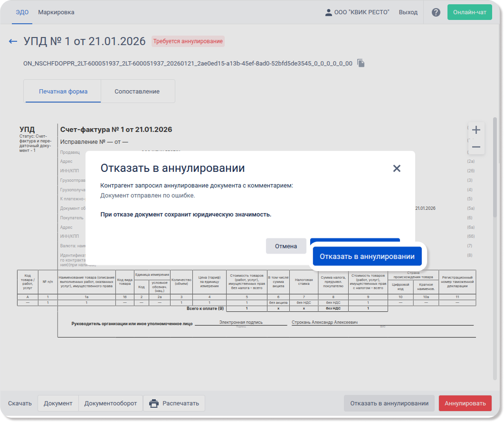Zoom in on the document with plus
504x422 pixels.
[476, 130]
